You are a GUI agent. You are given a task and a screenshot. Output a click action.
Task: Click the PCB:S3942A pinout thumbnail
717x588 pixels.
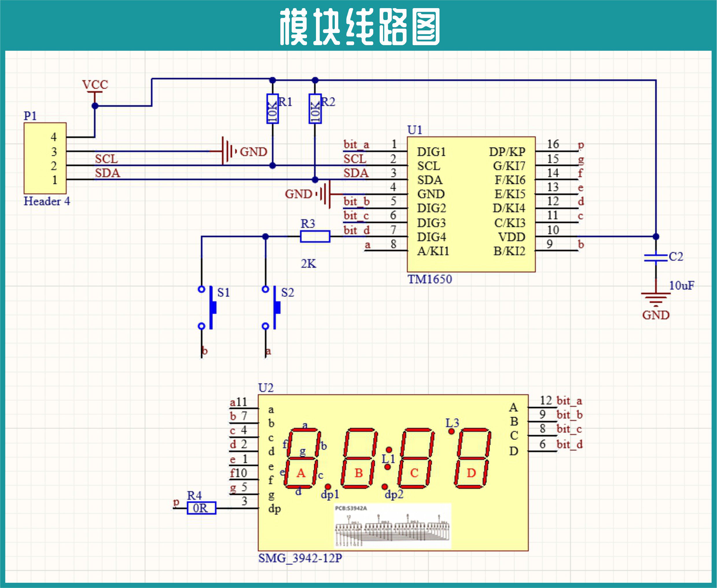pos(392,526)
